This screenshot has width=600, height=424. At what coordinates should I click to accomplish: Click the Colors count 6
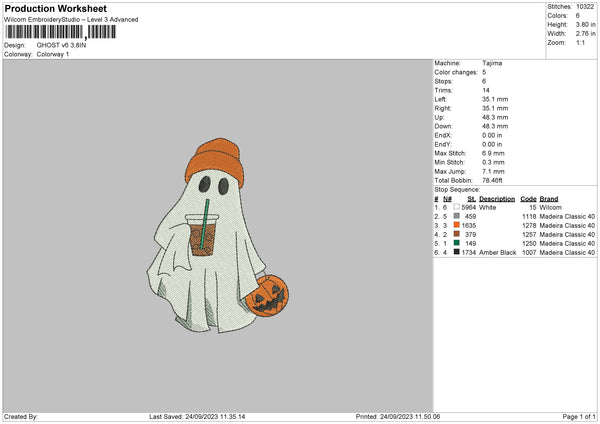pos(577,16)
